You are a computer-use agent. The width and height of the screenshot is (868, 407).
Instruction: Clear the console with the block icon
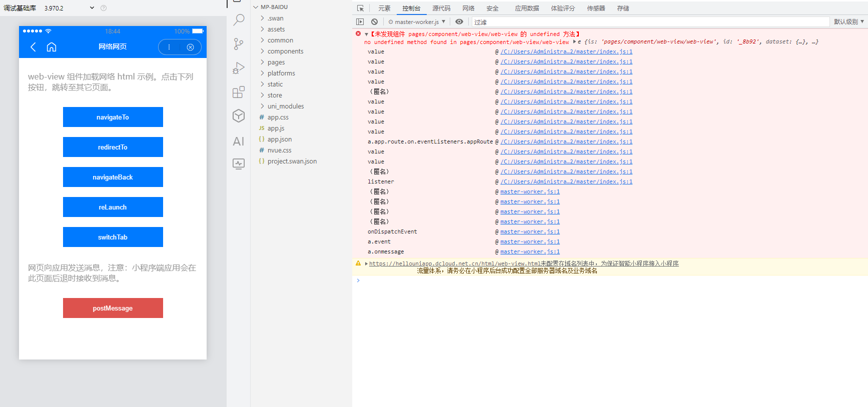pyautogui.click(x=374, y=21)
